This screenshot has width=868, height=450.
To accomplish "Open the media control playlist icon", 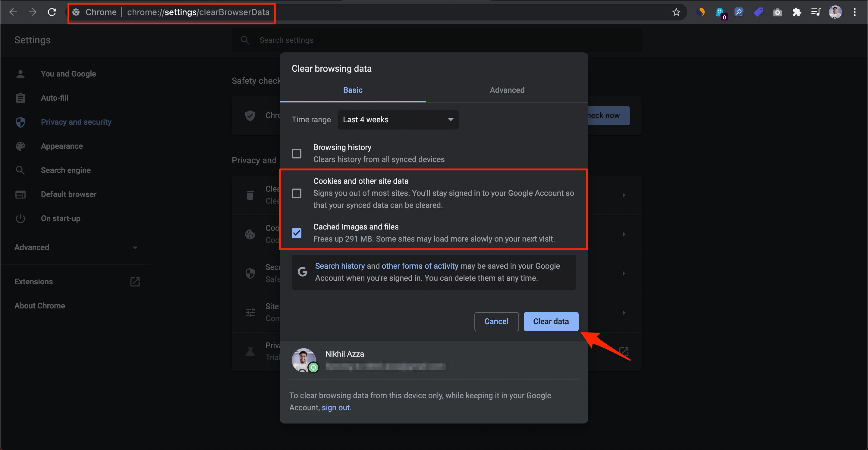I will [x=816, y=12].
